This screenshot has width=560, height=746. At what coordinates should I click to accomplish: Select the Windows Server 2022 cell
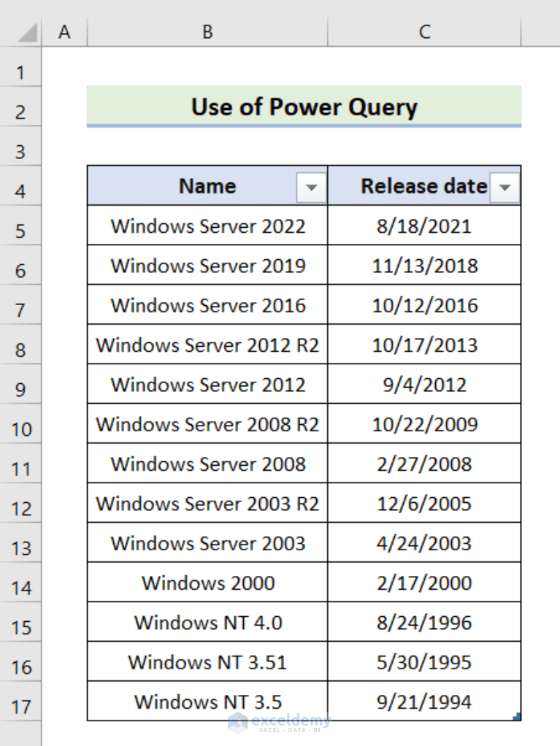(207, 226)
